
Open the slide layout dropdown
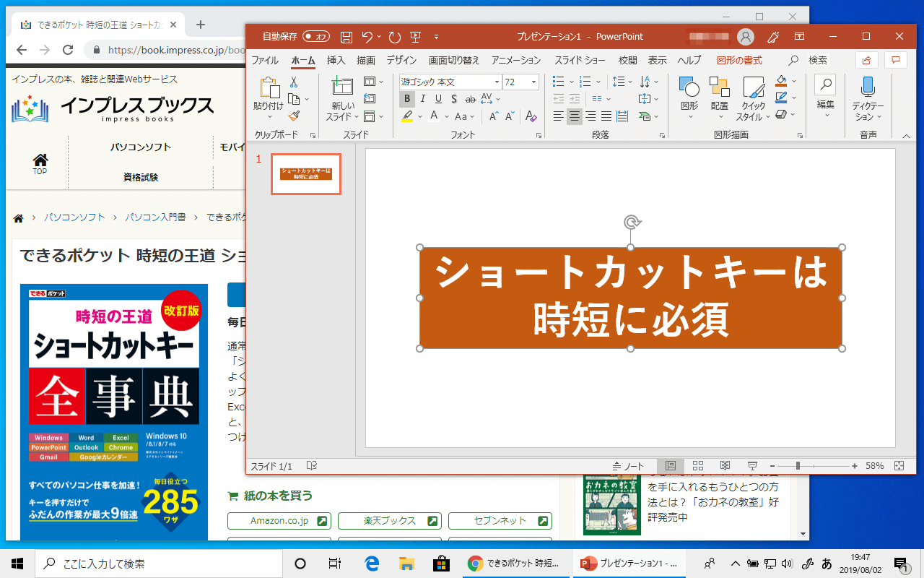(x=374, y=82)
